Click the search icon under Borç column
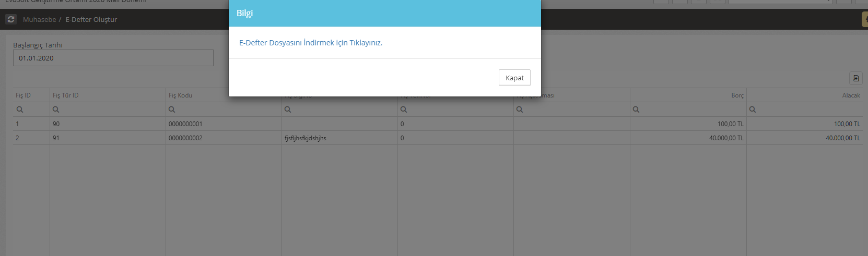Viewport: 868px width, 256px height. 636,109
